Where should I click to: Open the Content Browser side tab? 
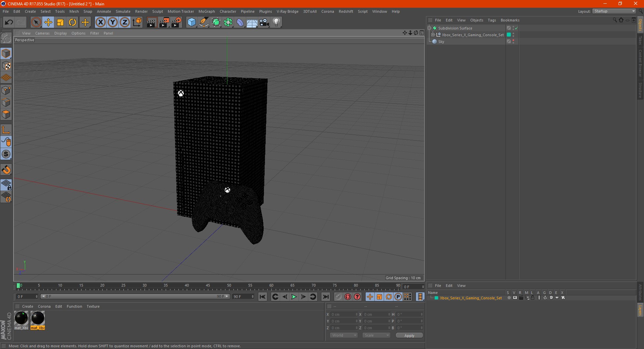click(640, 63)
